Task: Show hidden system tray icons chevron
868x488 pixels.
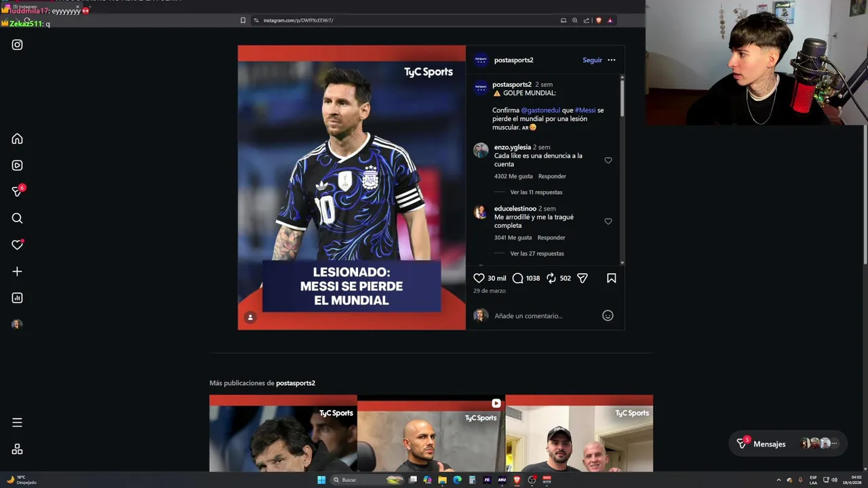Action: pyautogui.click(x=778, y=480)
